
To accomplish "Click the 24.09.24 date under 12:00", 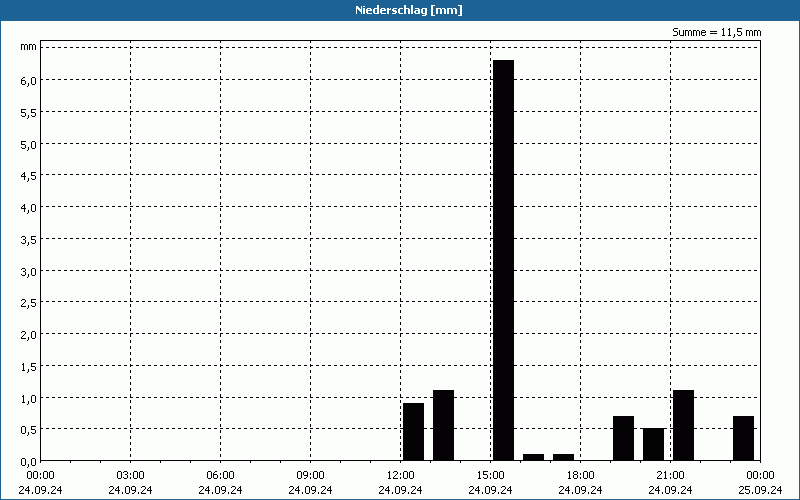I will (x=401, y=490).
